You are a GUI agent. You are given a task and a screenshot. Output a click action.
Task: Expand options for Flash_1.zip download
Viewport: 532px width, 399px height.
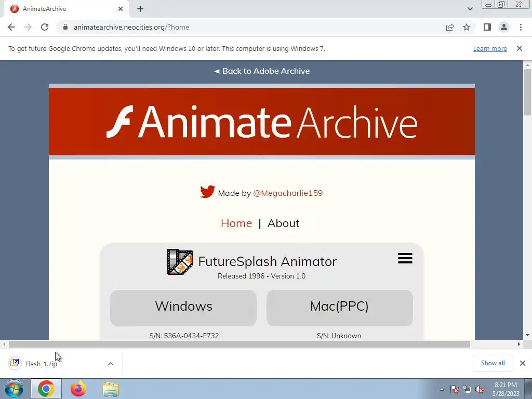[x=111, y=364]
